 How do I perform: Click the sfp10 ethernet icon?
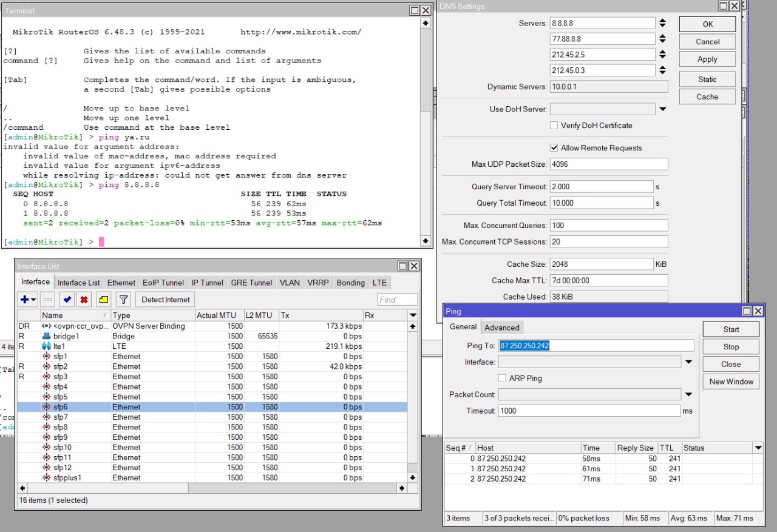46,448
